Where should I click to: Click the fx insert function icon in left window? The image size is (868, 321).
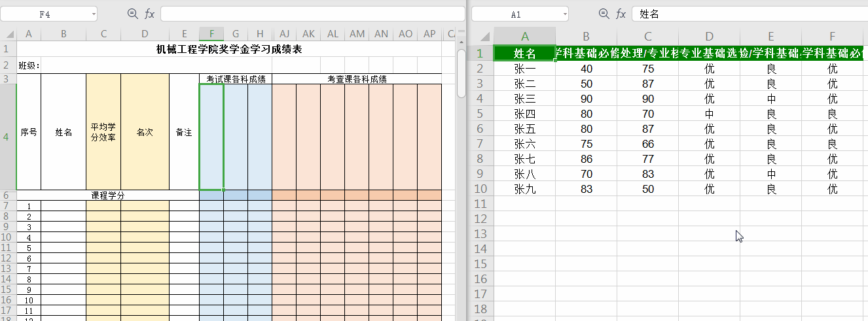(149, 14)
